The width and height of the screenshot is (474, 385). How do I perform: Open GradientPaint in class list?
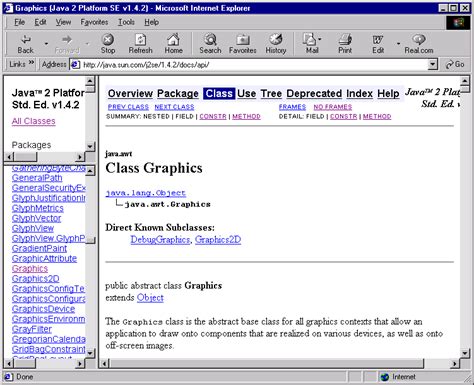click(x=39, y=249)
